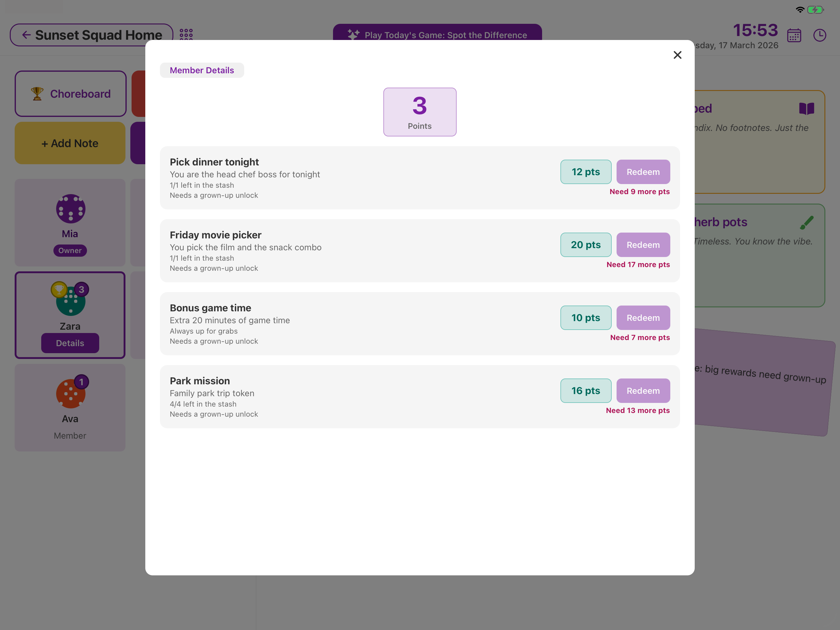Click the trophy icon on the Choreboard button
Viewport: 840px width, 630px height.
click(x=37, y=93)
